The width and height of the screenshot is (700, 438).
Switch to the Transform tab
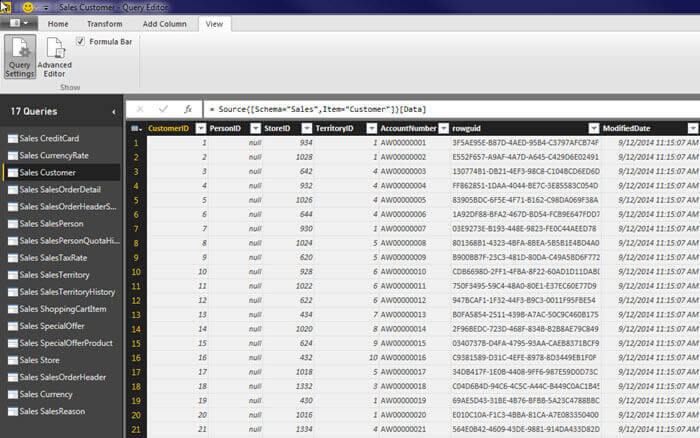pos(104,23)
